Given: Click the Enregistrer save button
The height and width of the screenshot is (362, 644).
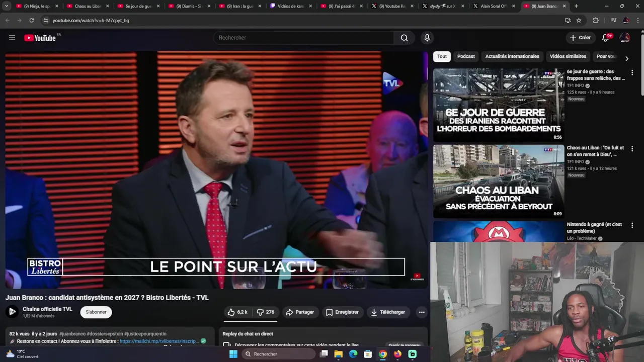Looking at the screenshot, I should [x=342, y=312].
